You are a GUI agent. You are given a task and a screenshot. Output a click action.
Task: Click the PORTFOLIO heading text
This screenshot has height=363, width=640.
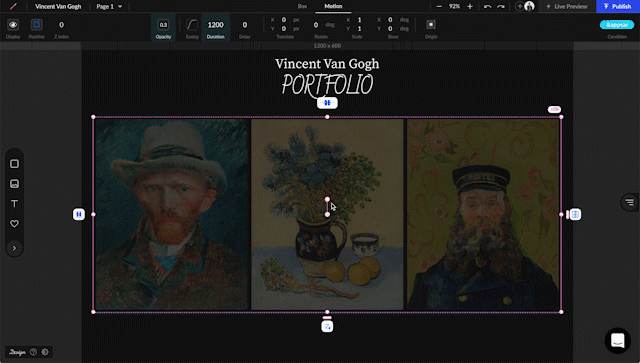coord(327,85)
